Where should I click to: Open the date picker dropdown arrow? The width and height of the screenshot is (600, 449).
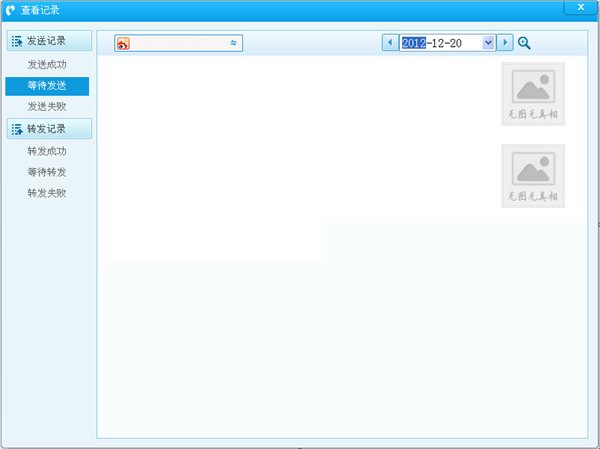coord(488,42)
